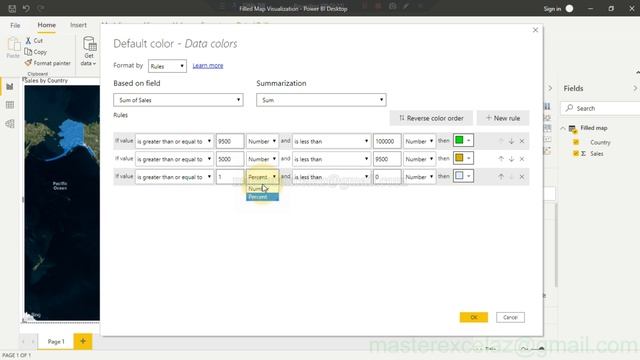Click the Sign in avatar icon
Viewport: 640px width, 360px height.
click(569, 9)
